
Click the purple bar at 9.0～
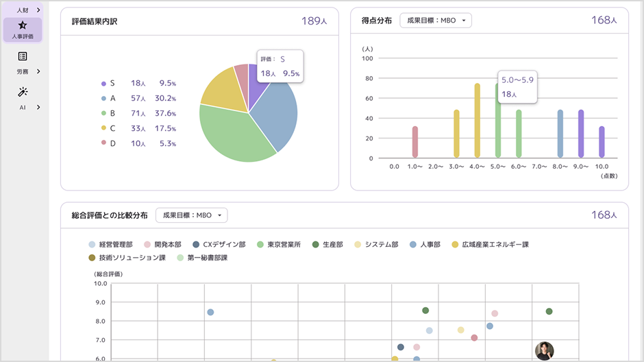[581, 134]
